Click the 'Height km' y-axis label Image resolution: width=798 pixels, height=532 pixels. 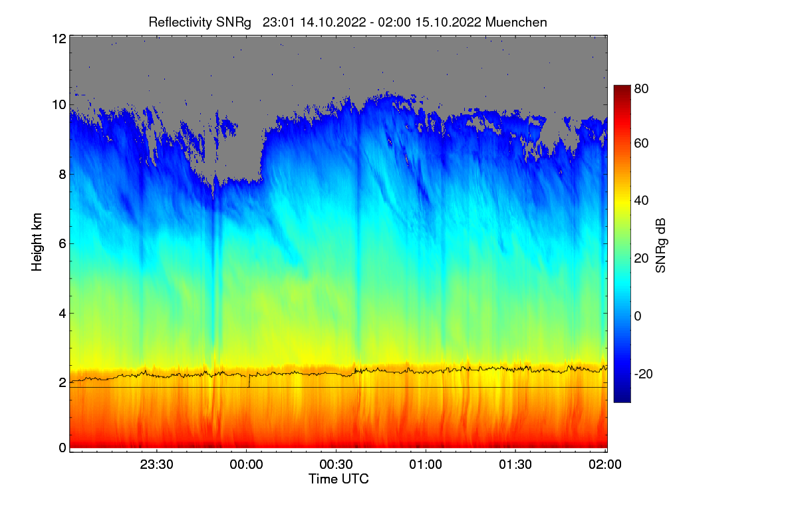(37, 243)
